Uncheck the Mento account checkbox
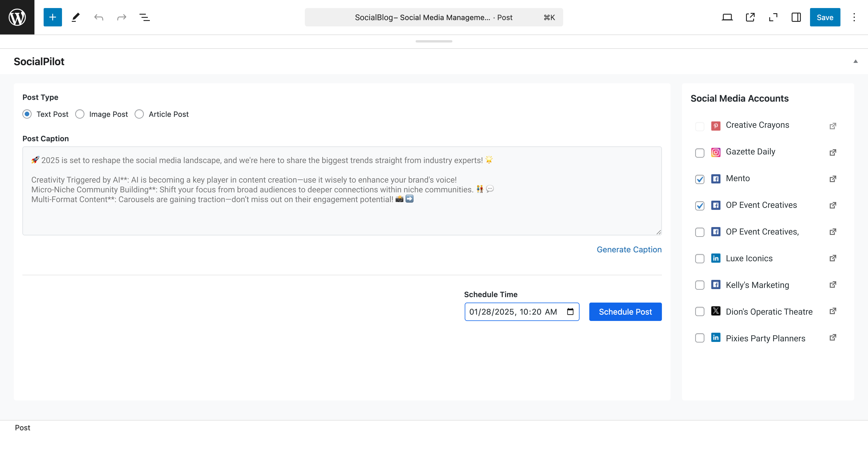The image size is (868, 453). 700,179
